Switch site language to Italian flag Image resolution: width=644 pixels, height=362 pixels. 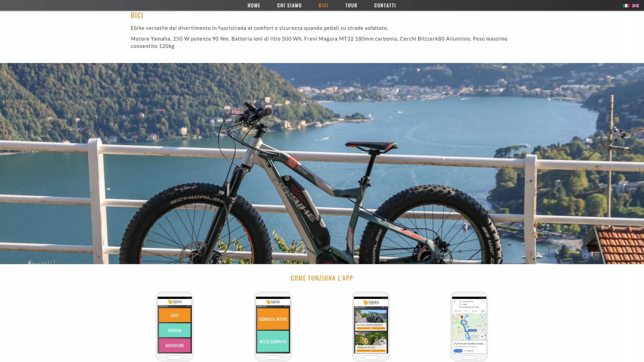pos(626,6)
